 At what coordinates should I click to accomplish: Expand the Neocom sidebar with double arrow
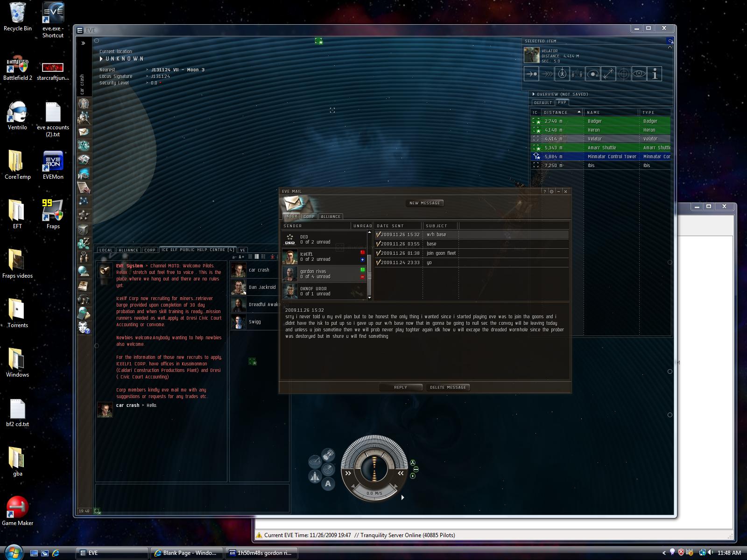coord(83,43)
